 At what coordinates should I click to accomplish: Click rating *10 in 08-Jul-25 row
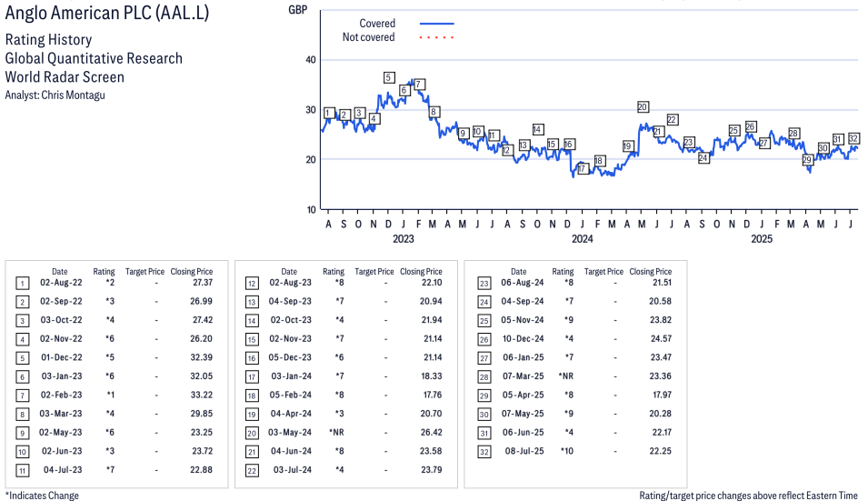pos(567,451)
